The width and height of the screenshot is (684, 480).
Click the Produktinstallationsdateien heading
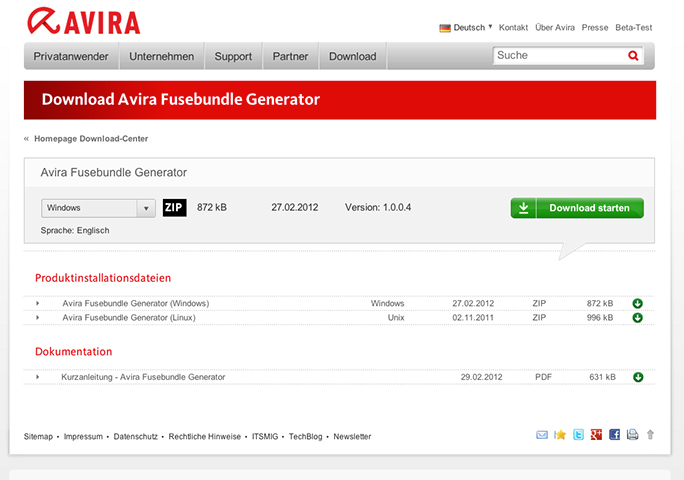click(103, 278)
